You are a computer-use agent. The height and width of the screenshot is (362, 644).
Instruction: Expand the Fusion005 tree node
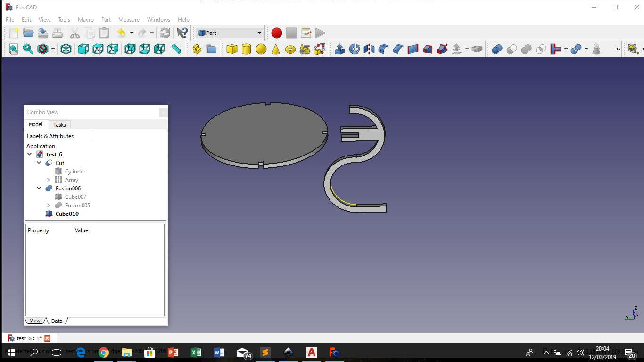click(48, 206)
